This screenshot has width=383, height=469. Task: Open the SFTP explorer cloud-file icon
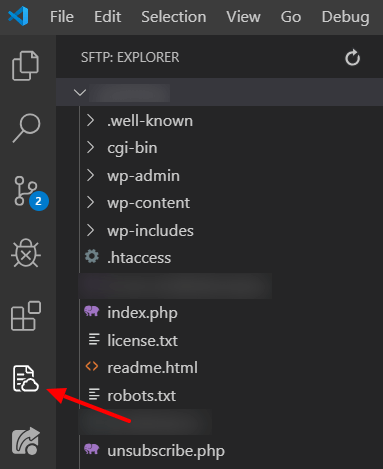point(26,378)
